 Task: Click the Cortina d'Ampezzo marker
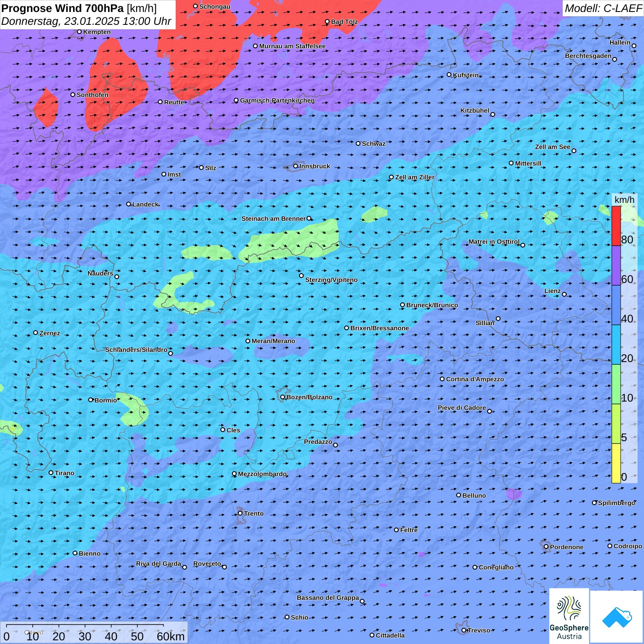pos(442,379)
